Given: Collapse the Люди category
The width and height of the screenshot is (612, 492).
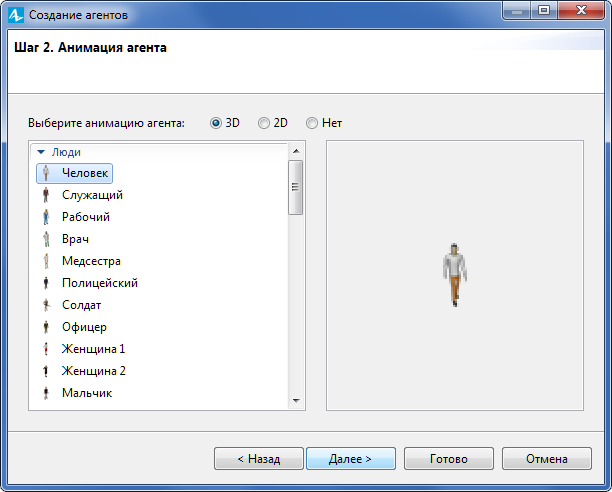Looking at the screenshot, I should pos(41,152).
